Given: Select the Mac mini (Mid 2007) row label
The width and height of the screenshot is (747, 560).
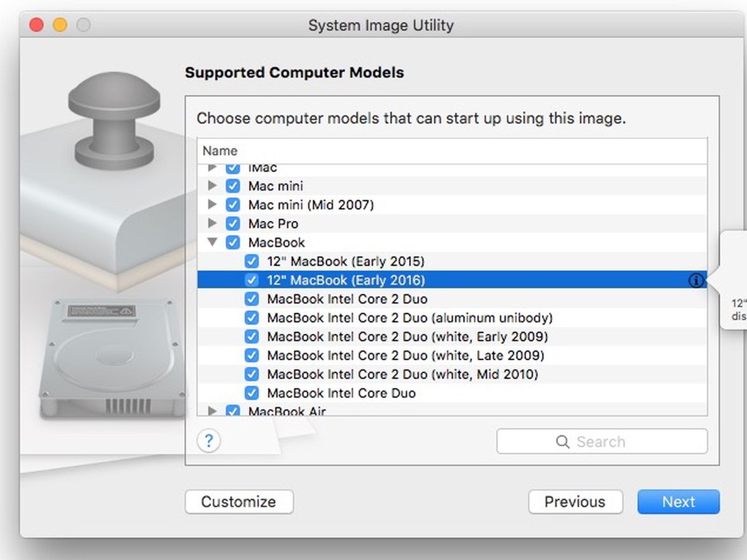Looking at the screenshot, I should (x=311, y=205).
